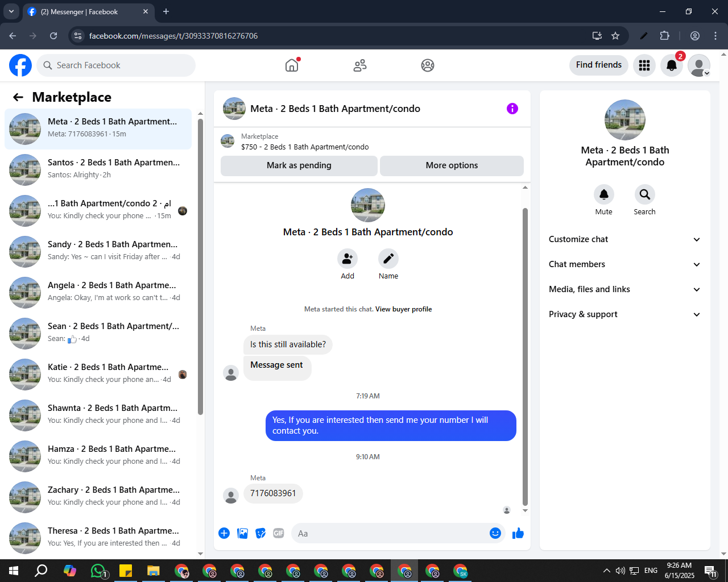Screen dimensions: 728x582
Task: Choose a GIF icon in composer
Action: pos(279,533)
